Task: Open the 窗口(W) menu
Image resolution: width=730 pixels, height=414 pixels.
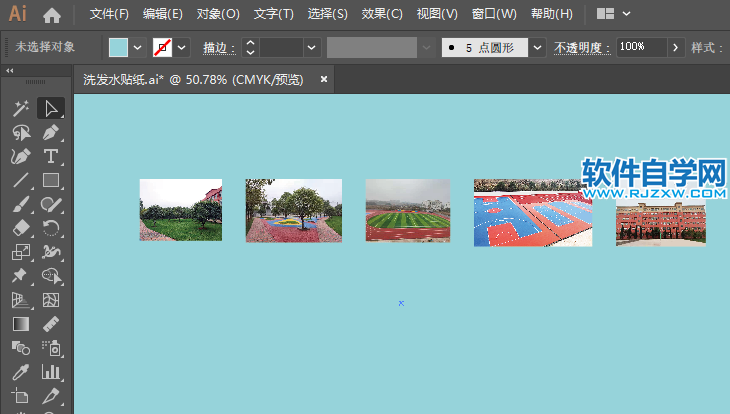Action: click(494, 14)
